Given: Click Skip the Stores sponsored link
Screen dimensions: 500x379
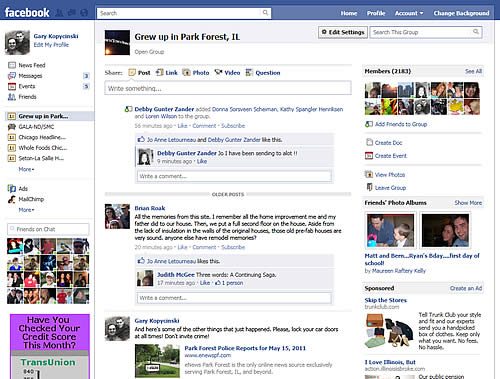Looking at the screenshot, I should tap(386, 300).
